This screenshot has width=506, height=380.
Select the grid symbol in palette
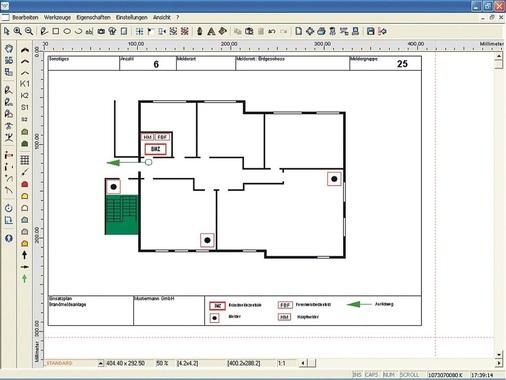click(25, 160)
